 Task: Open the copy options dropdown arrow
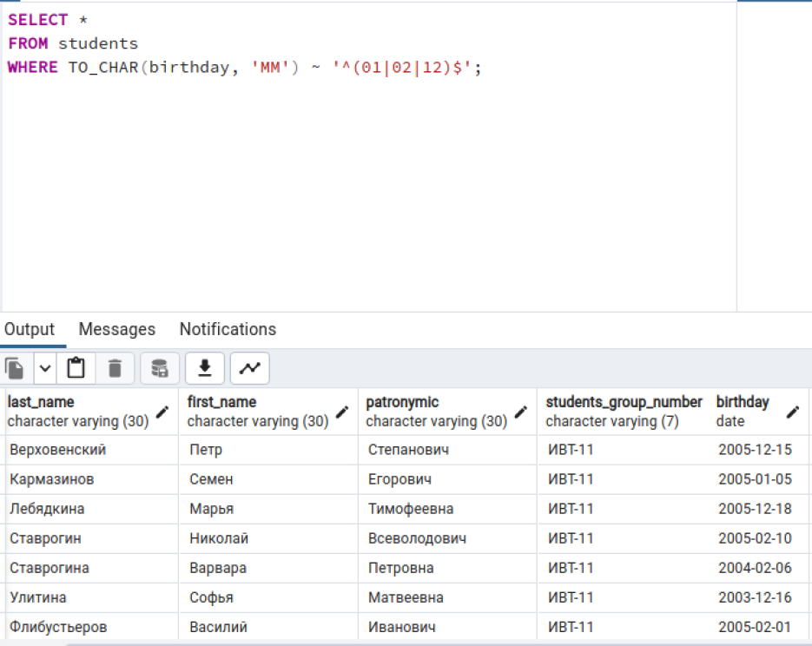coord(45,368)
